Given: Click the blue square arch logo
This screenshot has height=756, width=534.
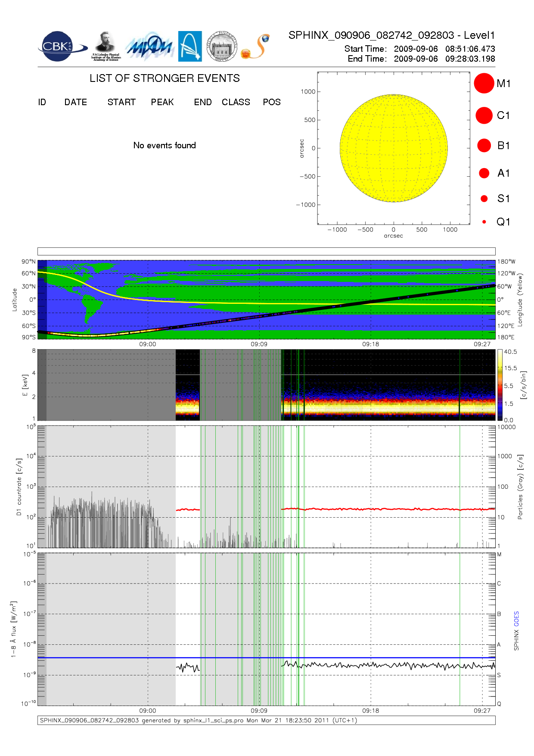Looking at the screenshot, I should click(190, 46).
